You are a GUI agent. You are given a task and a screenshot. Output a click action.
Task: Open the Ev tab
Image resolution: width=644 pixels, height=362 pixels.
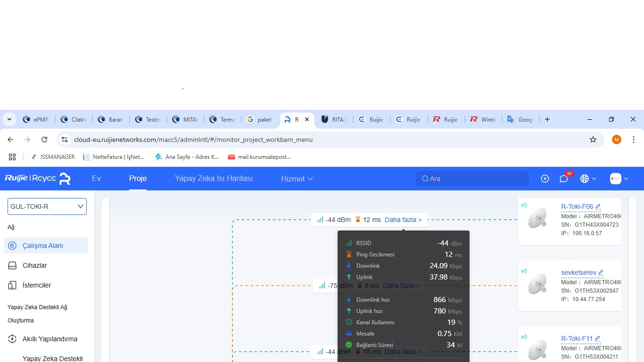pyautogui.click(x=96, y=179)
